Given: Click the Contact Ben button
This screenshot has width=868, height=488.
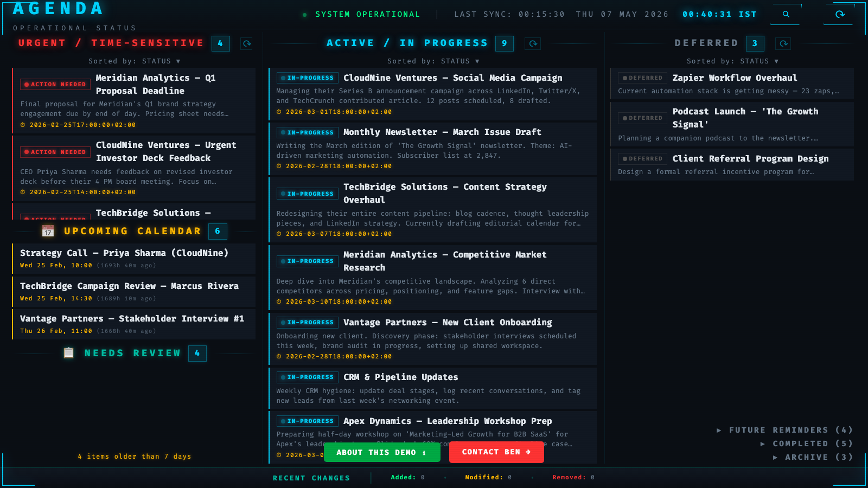Looking at the screenshot, I should point(496,452).
